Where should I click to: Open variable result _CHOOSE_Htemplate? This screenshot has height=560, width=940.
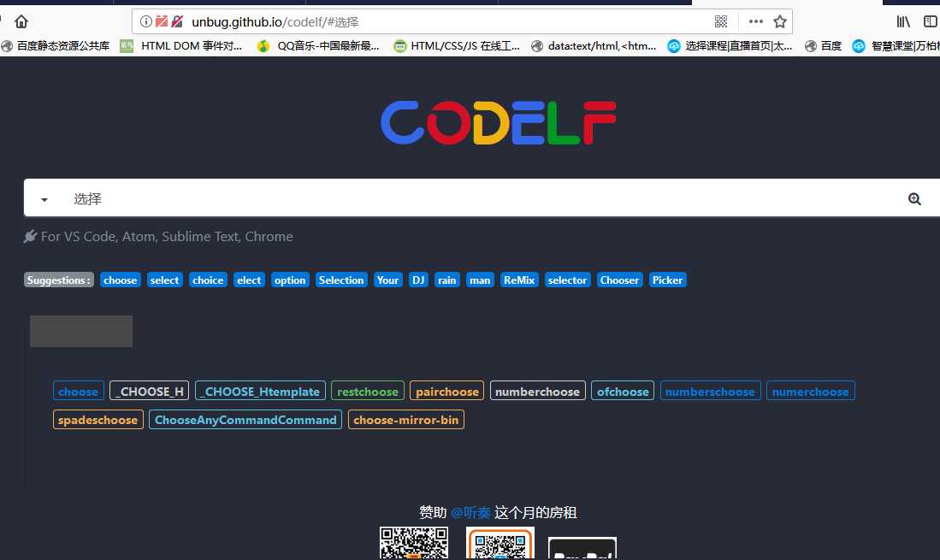click(x=260, y=391)
